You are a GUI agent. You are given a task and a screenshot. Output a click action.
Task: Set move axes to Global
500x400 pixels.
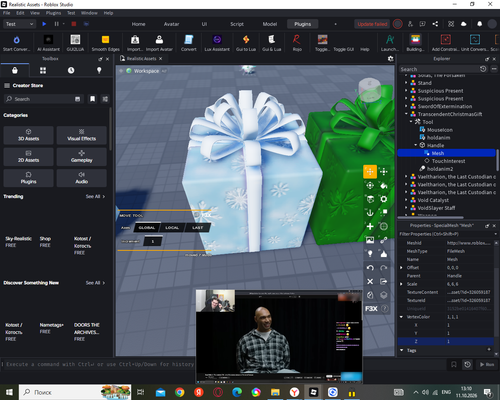click(147, 228)
